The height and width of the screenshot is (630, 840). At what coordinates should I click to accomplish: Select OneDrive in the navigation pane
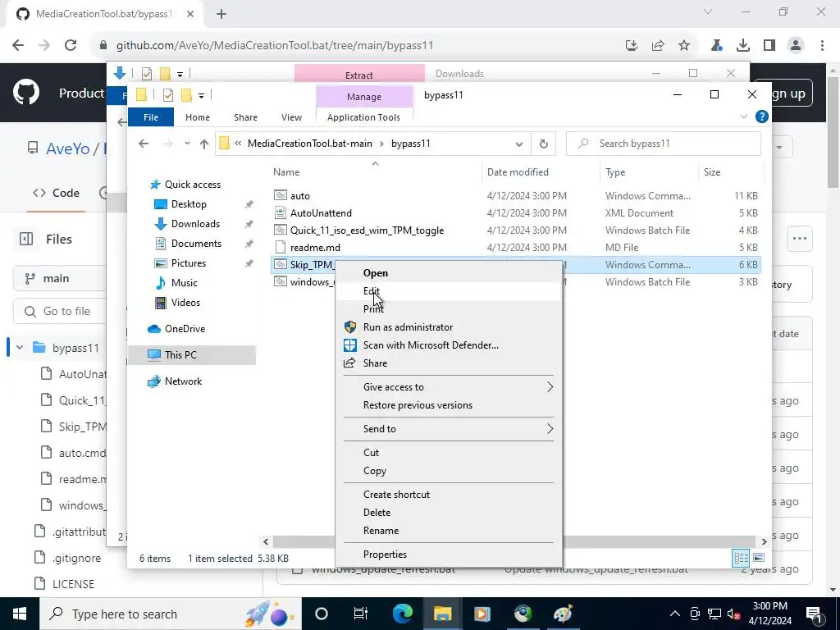coord(185,329)
